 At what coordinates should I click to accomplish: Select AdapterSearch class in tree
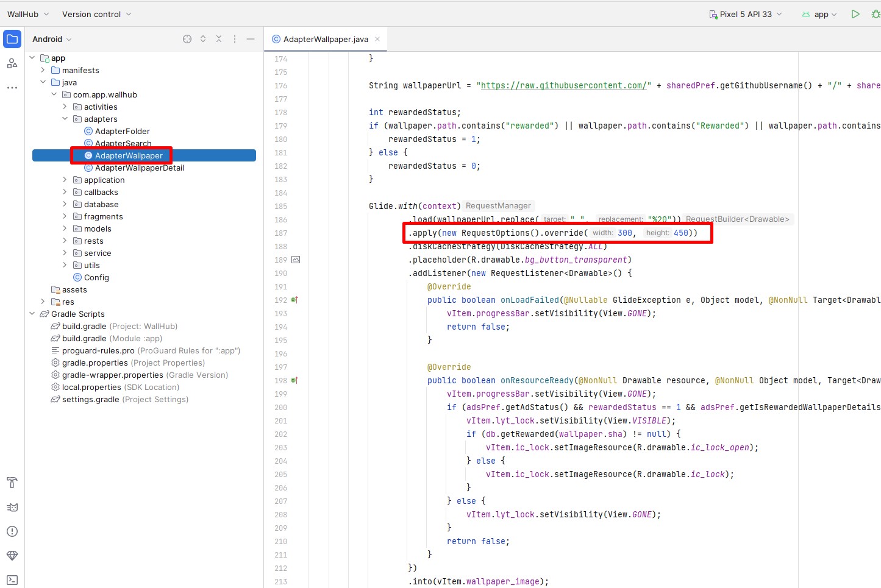click(x=123, y=143)
